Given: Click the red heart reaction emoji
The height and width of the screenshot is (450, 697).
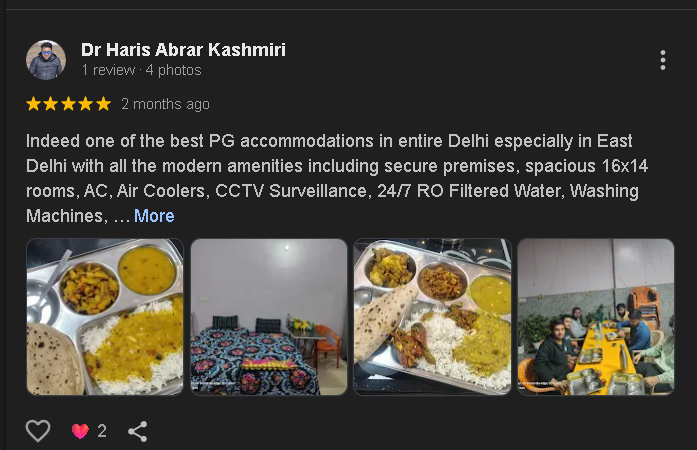Looking at the screenshot, I should tap(80, 431).
